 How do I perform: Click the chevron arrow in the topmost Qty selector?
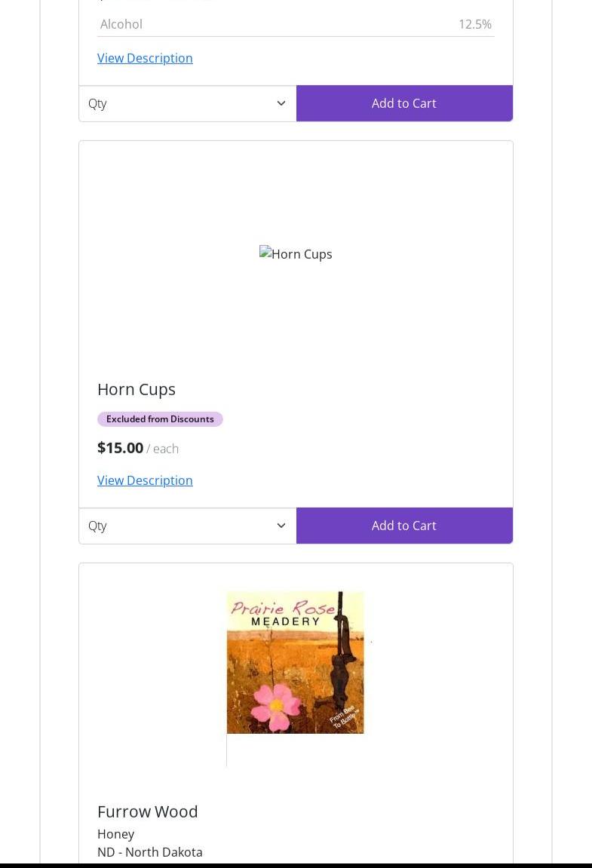(281, 103)
